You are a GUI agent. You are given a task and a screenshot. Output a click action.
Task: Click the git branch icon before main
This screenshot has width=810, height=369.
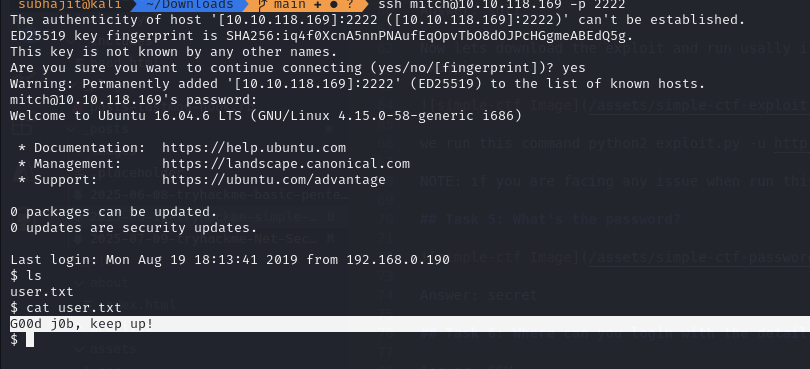coord(262,5)
